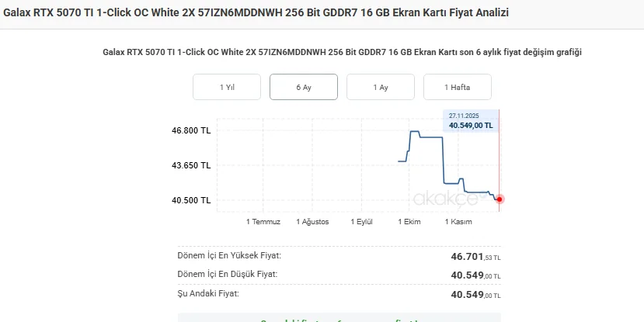
Task: Click the red data point marker
Action: tap(500, 199)
